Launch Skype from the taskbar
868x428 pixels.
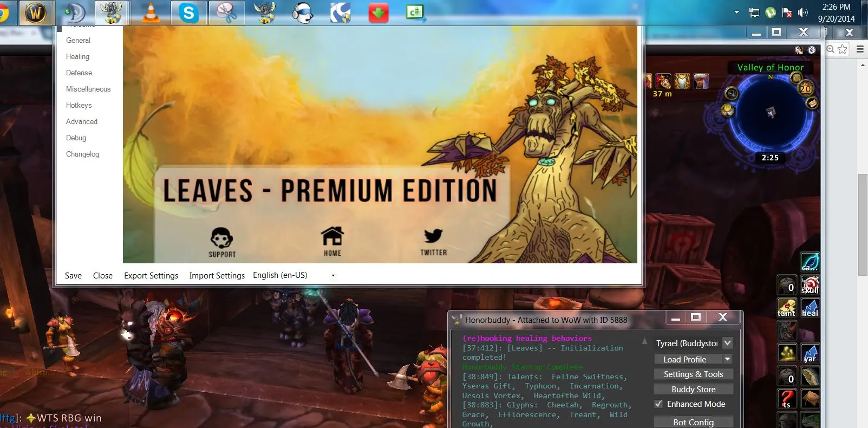188,13
